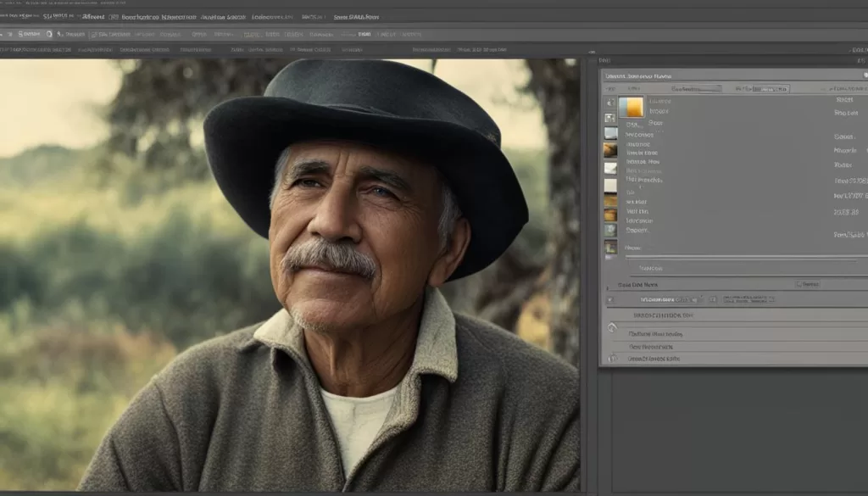
Task: Click the circular icon in the options bar
Action: pyautogui.click(x=48, y=34)
